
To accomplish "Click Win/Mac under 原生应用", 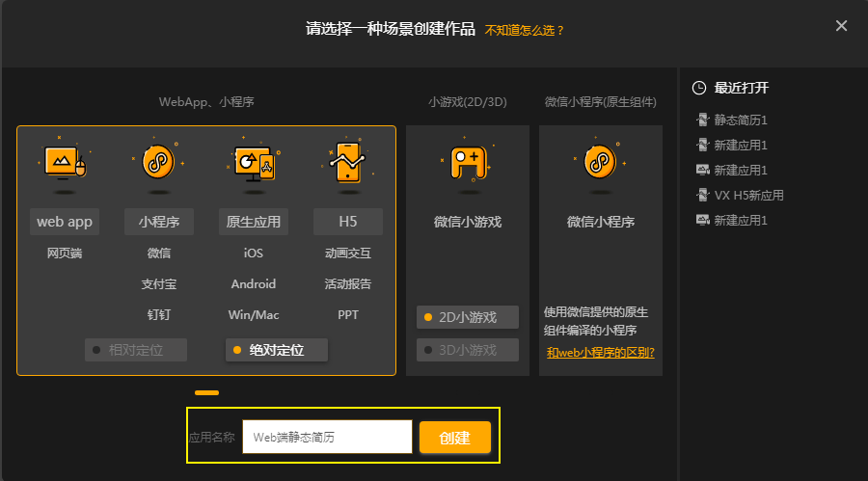I will (254, 315).
